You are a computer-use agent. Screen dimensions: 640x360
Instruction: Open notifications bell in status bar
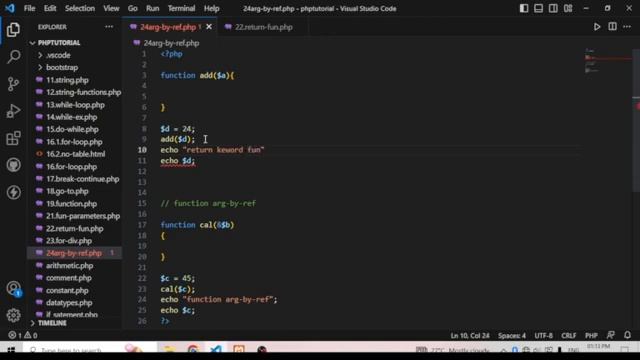coord(627,335)
